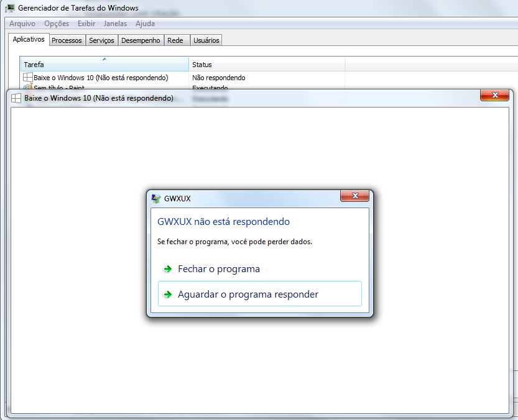This screenshot has width=518, height=420.
Task: Show the Desempenho tab
Action: (x=141, y=40)
